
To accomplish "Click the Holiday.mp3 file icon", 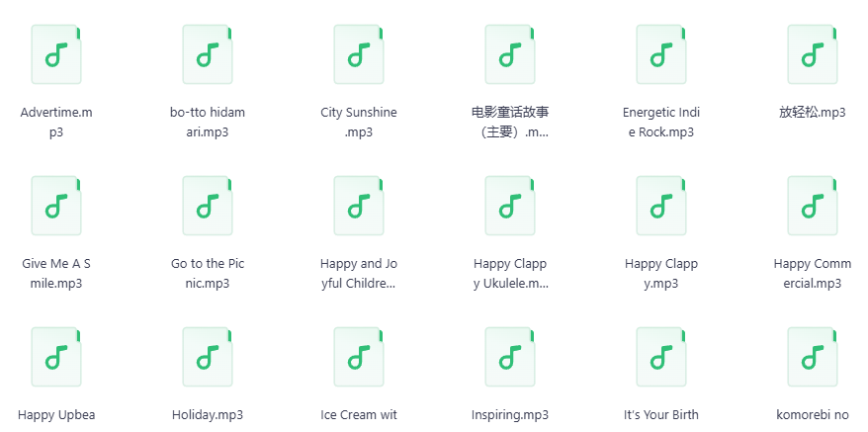I will 208,357.
